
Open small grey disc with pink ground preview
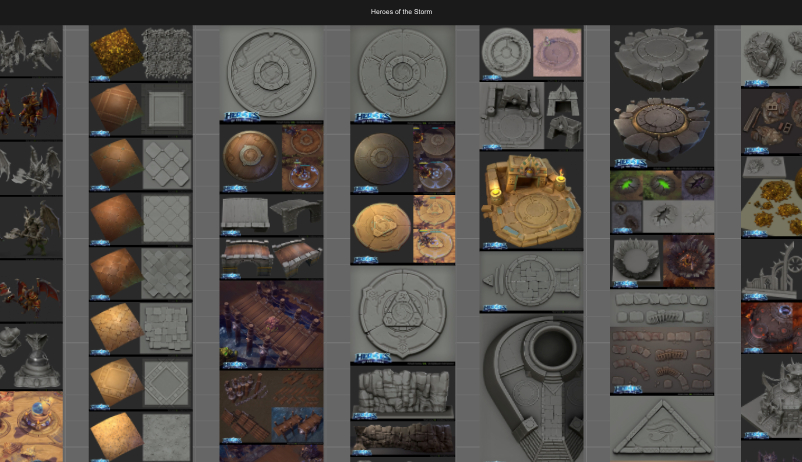[531, 53]
